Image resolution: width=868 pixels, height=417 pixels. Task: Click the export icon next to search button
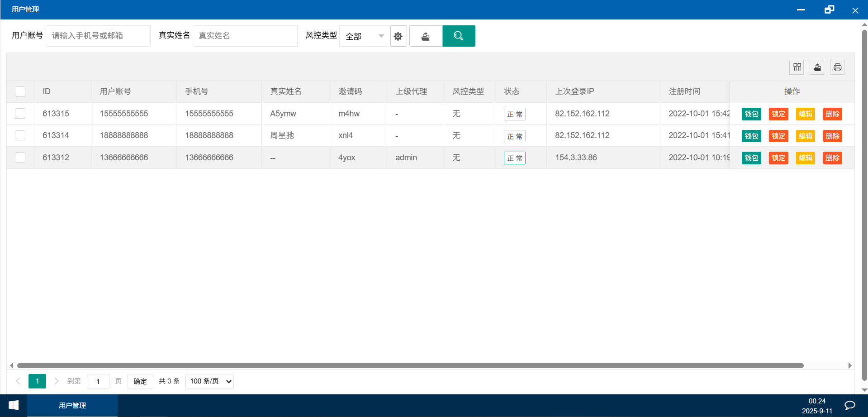tap(426, 36)
